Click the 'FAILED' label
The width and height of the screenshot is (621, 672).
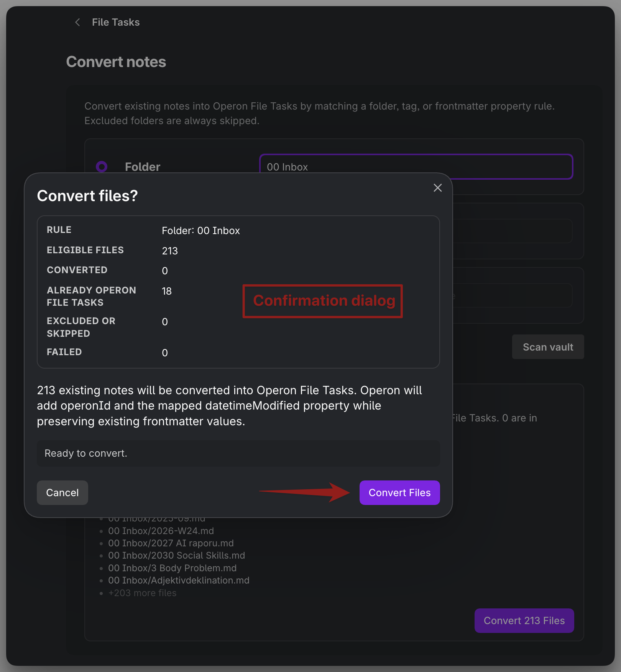pyautogui.click(x=64, y=352)
